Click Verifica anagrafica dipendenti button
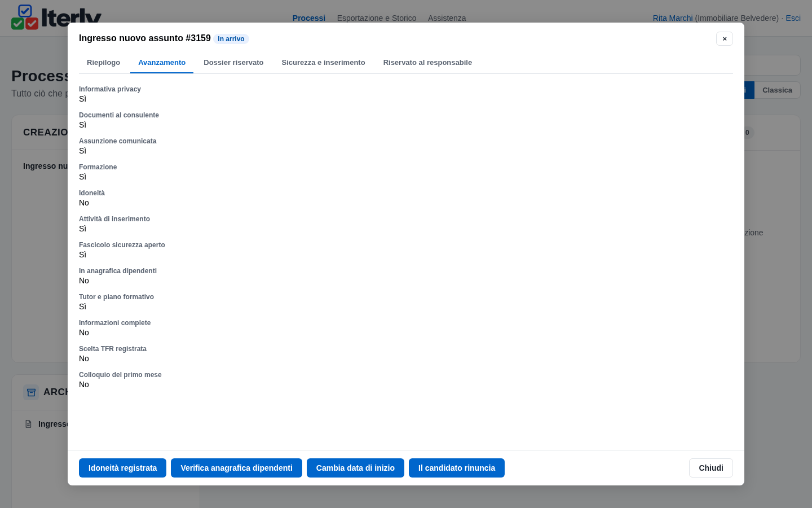812x508 pixels. click(x=236, y=468)
